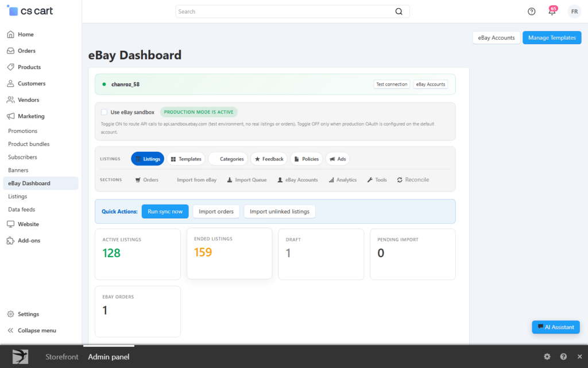Select eBay Dashboard in the sidebar

(x=41, y=183)
